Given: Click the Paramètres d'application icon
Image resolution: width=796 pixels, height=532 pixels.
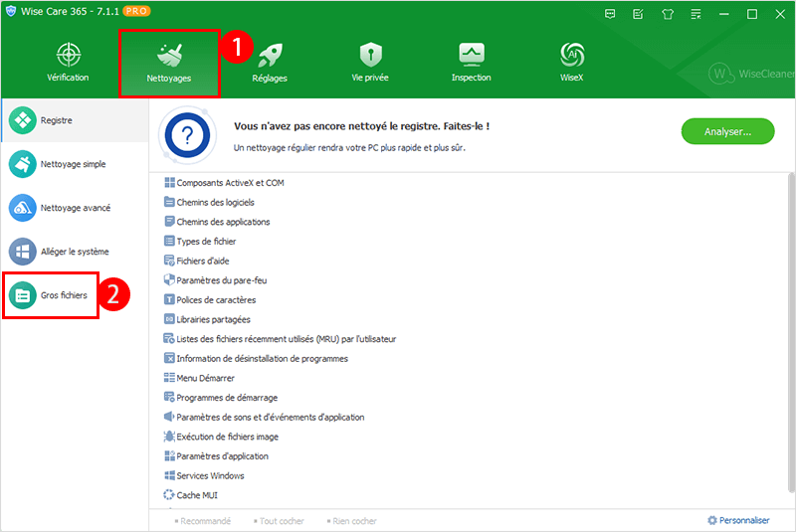Looking at the screenshot, I should [x=169, y=455].
